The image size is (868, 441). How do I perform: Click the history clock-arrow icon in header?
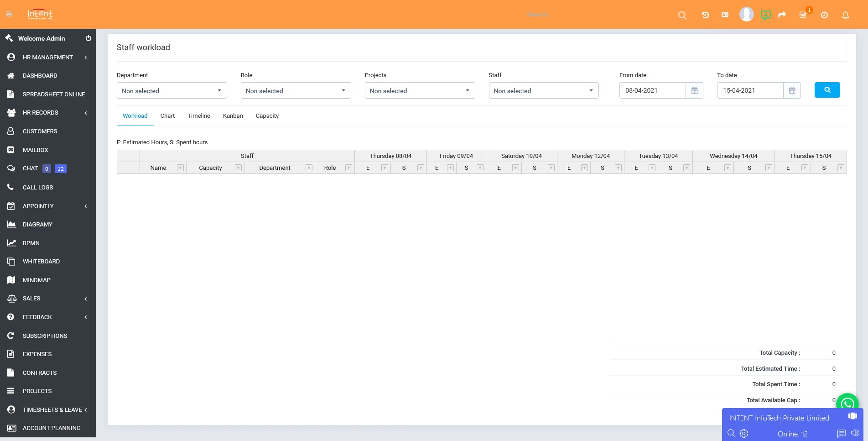pyautogui.click(x=705, y=15)
